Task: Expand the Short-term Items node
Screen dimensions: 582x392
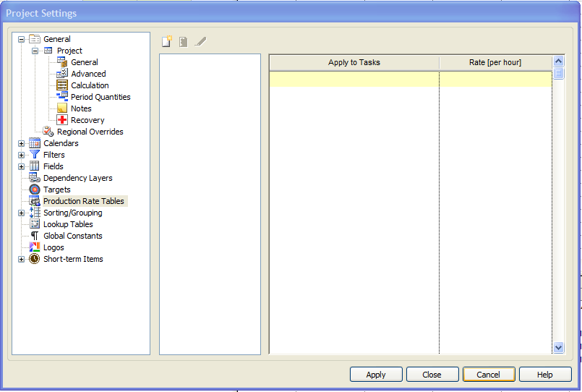Action: pos(21,259)
